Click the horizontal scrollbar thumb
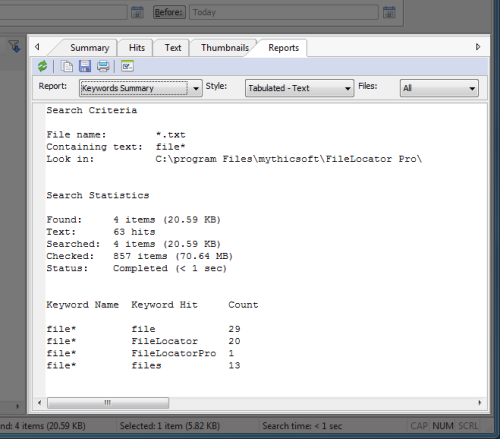This screenshot has width=500, height=439. [108, 403]
